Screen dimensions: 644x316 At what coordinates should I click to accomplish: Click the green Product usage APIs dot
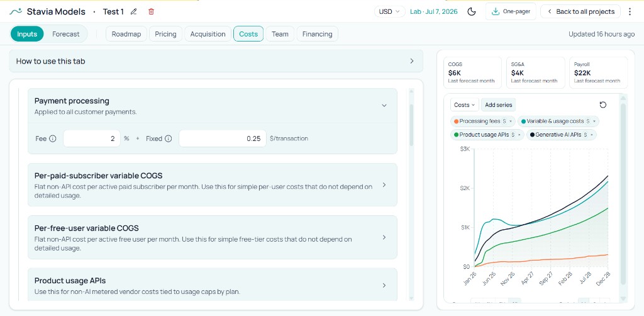[457, 134]
